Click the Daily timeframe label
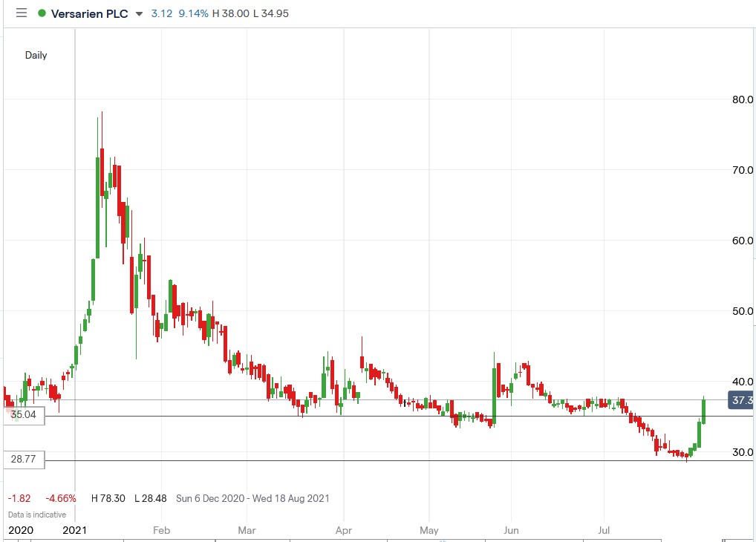The height and width of the screenshot is (542, 756). [x=36, y=55]
